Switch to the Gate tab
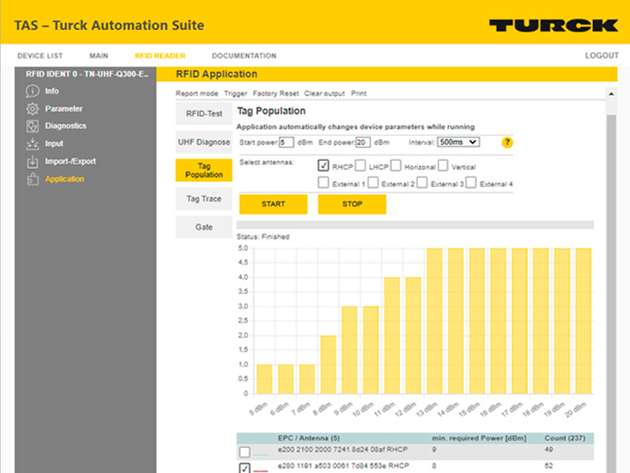 (204, 227)
